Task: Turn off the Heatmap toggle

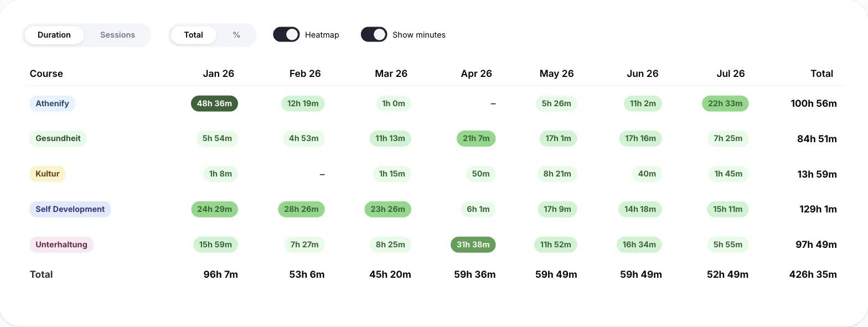Action: pos(286,35)
